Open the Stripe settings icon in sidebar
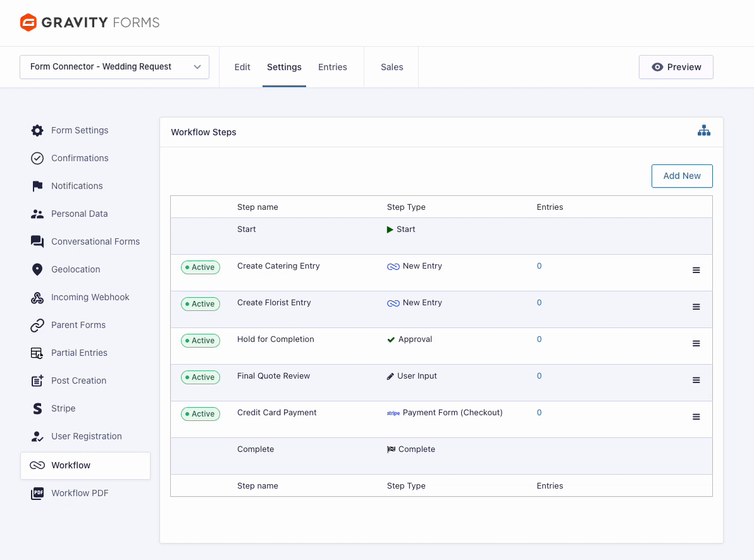 coord(37,409)
